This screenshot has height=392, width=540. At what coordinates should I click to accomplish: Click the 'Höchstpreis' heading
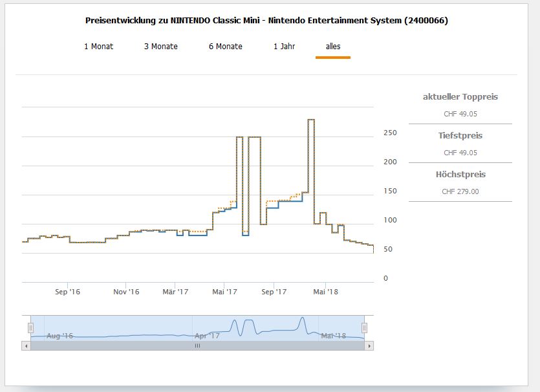(x=460, y=175)
